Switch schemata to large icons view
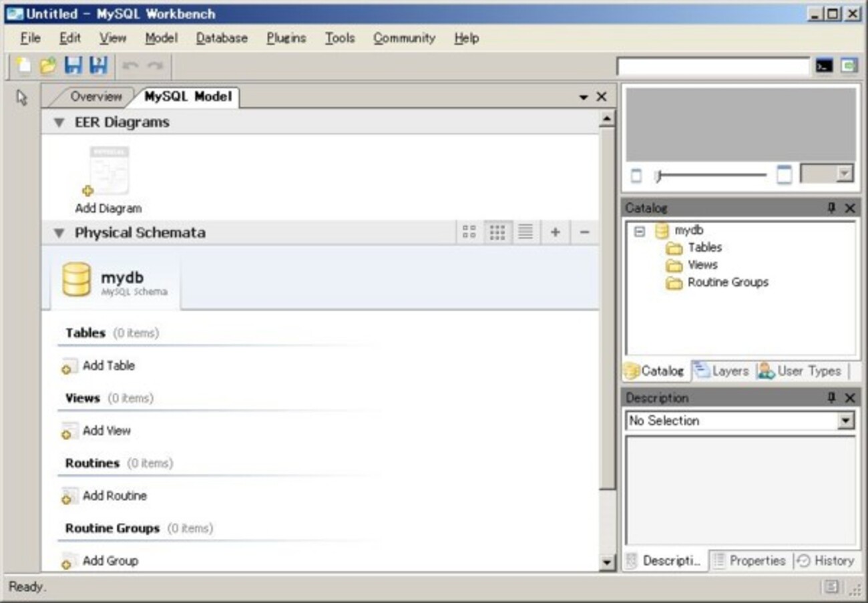Image resolution: width=868 pixels, height=603 pixels. tap(469, 232)
